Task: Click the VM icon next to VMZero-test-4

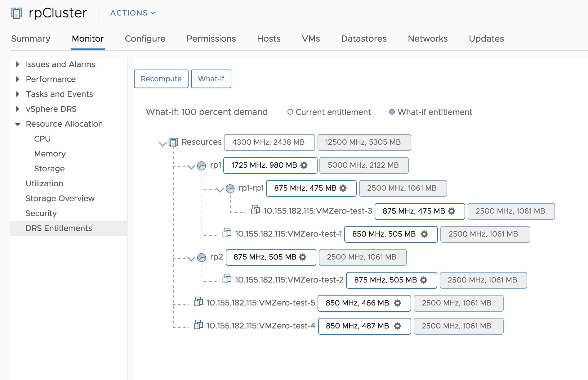Action: 198,325
